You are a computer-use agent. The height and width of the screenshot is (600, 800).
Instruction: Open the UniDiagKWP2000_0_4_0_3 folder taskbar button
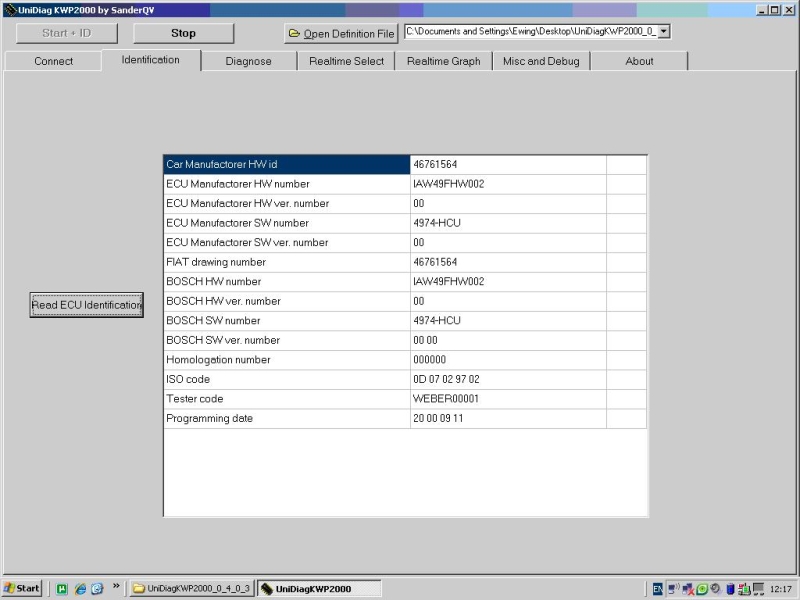[192, 588]
